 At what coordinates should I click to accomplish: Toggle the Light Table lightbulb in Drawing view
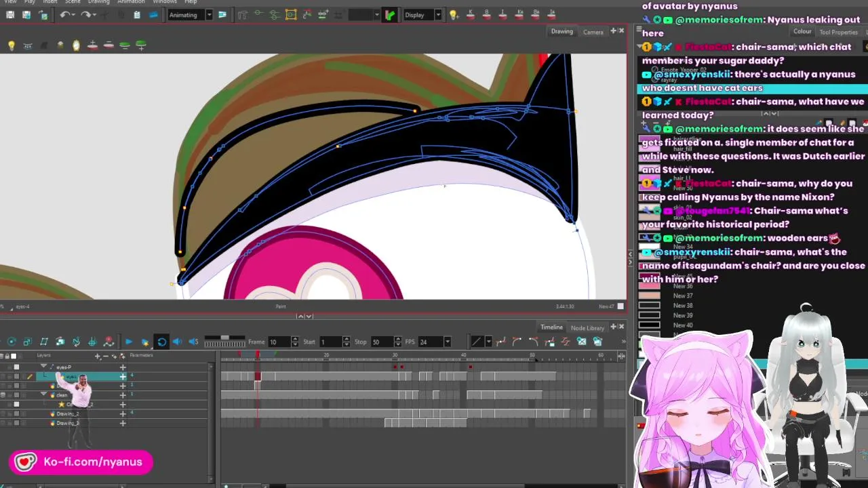click(12, 45)
